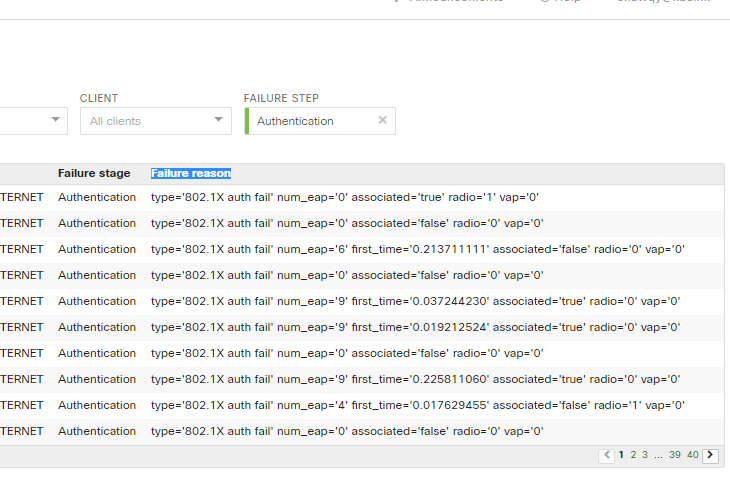This screenshot has width=730, height=479.
Task: Remove the Authentication failure step filter
Action: 383,120
